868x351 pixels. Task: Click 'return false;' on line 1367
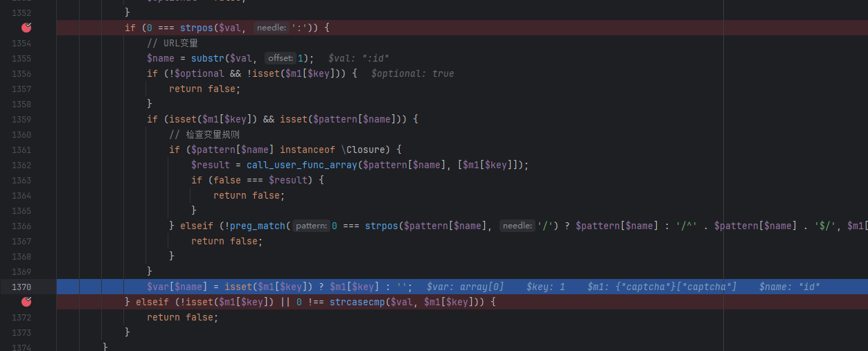(x=227, y=241)
